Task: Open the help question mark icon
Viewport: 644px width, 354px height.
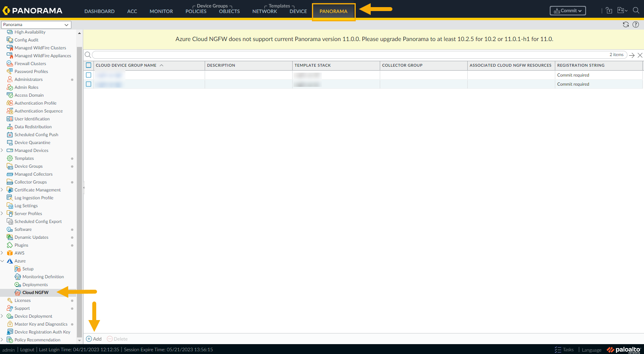Action: click(x=636, y=24)
